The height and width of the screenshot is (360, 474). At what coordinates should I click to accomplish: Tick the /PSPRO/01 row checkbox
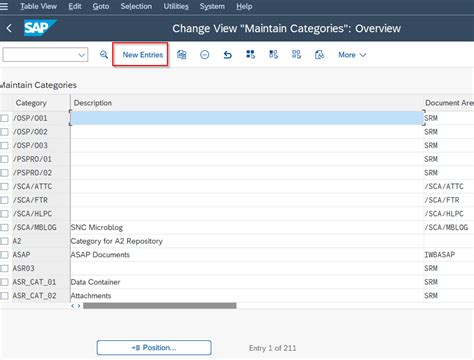pos(4,159)
